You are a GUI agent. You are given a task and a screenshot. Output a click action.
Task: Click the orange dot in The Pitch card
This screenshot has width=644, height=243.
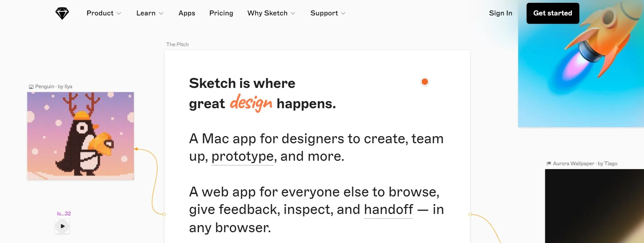tap(425, 82)
